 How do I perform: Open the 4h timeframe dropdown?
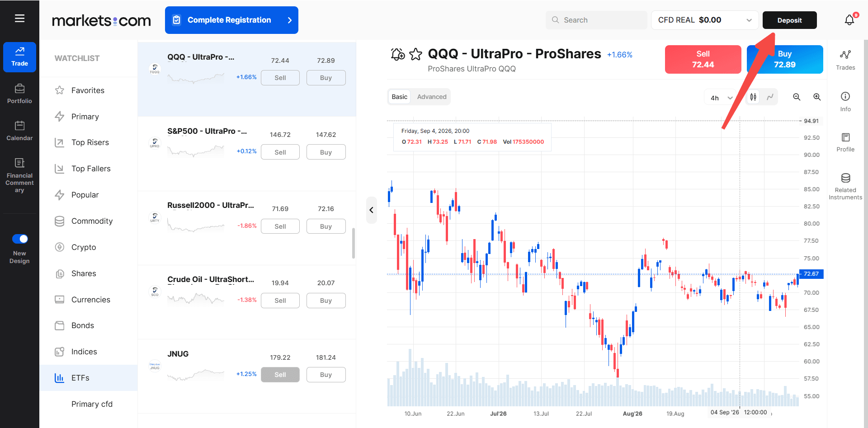pyautogui.click(x=722, y=98)
